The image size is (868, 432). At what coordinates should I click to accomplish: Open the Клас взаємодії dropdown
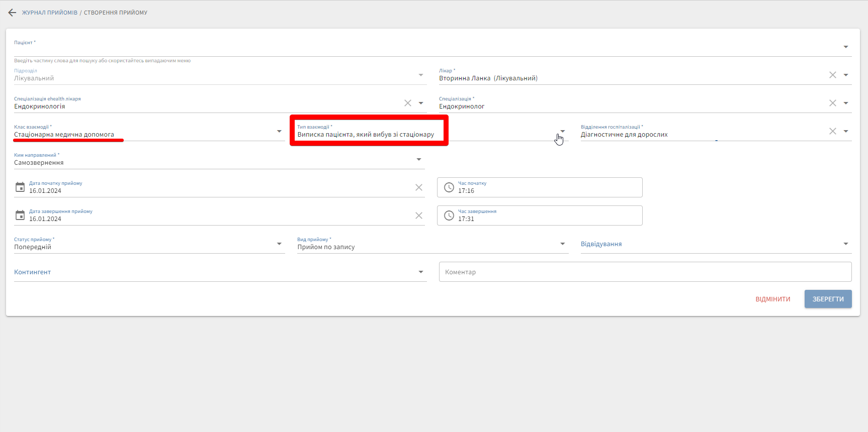[x=279, y=131]
